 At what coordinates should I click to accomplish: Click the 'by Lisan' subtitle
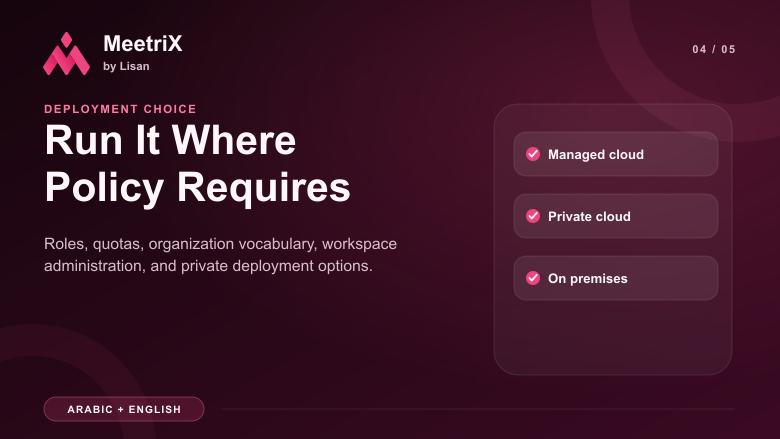coord(126,66)
